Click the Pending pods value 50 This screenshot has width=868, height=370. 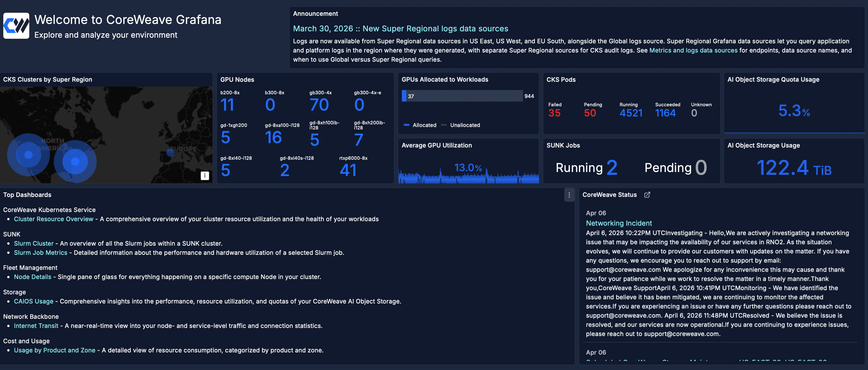(590, 113)
